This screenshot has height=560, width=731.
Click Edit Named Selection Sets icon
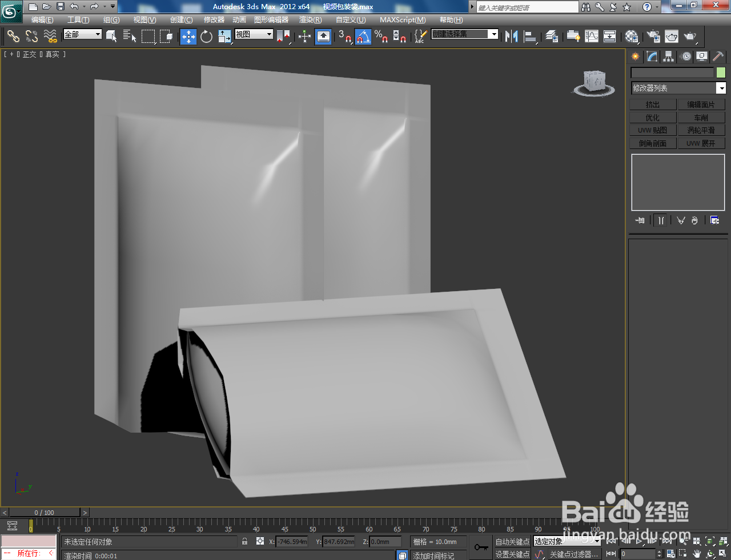pyautogui.click(x=420, y=36)
